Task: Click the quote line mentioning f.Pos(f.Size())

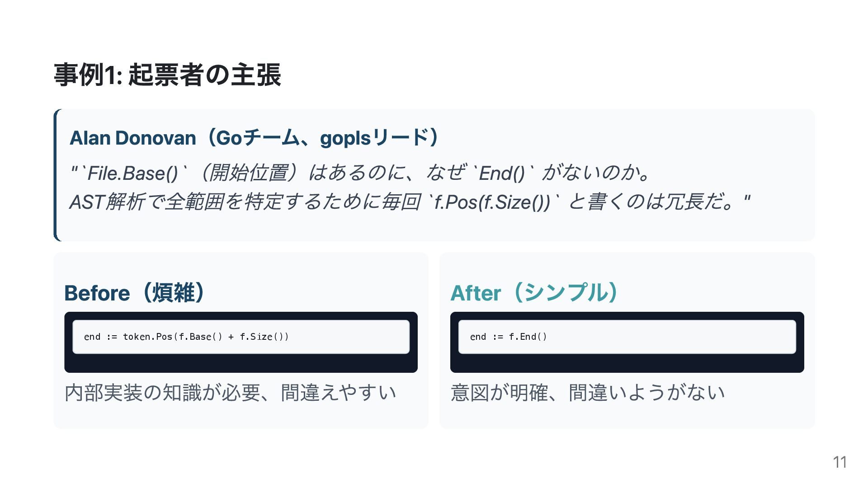Action: 410,202
